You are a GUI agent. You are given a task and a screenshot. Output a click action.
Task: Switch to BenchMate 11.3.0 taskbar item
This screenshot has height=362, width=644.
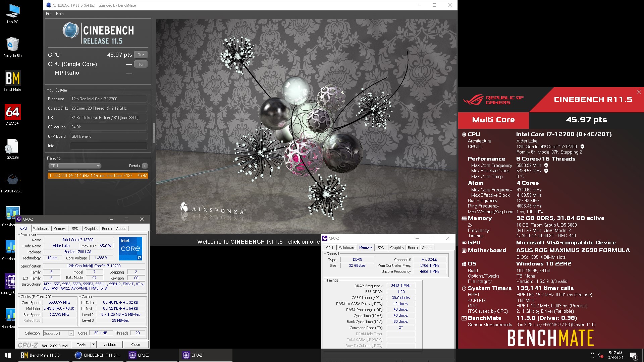pos(44,355)
